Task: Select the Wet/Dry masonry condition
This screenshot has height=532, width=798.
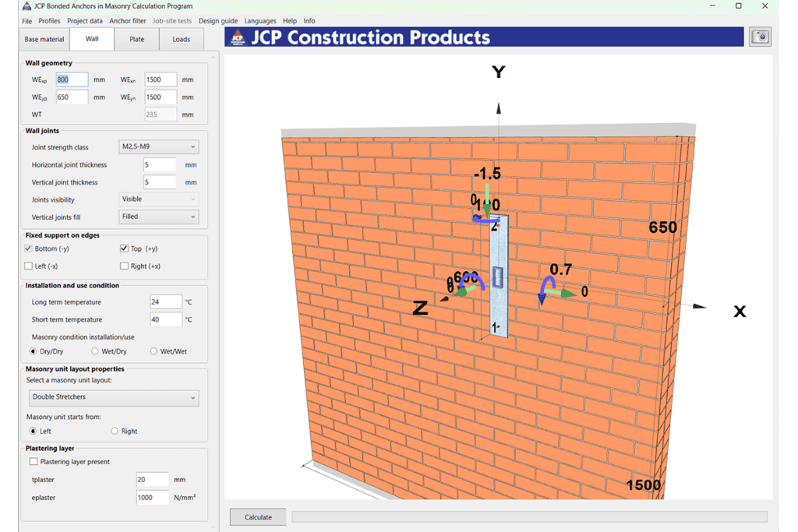Action: pyautogui.click(x=94, y=351)
